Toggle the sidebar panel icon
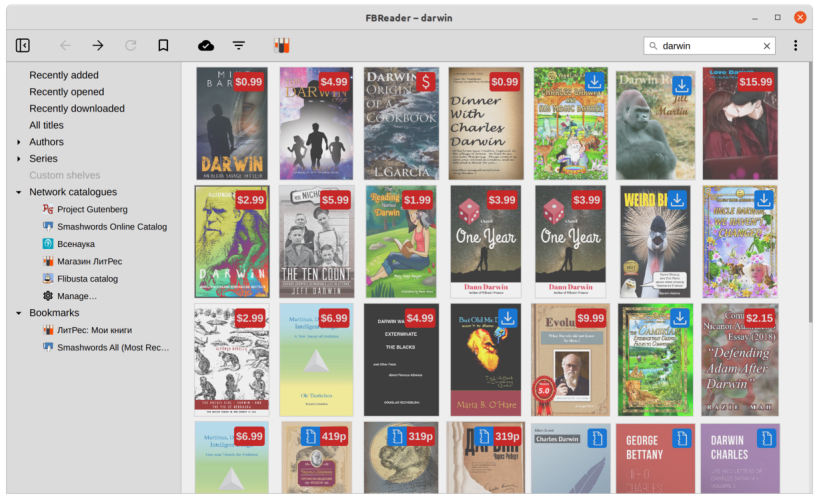The width and height of the screenshot is (819, 500). (22, 45)
